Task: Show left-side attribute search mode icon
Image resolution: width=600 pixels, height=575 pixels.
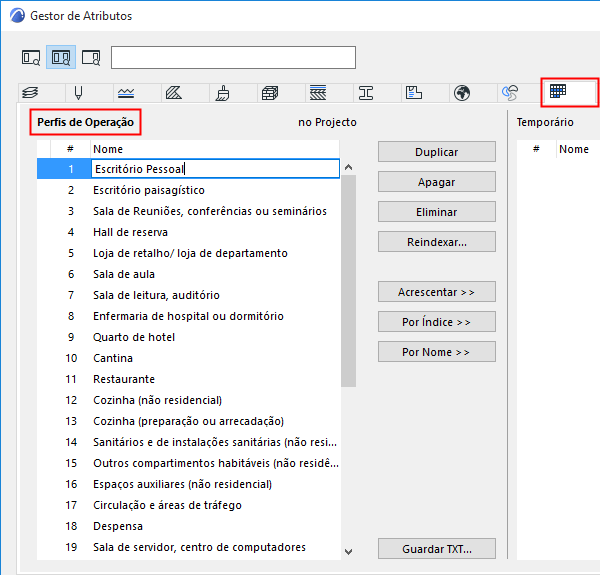Action: click(x=31, y=57)
